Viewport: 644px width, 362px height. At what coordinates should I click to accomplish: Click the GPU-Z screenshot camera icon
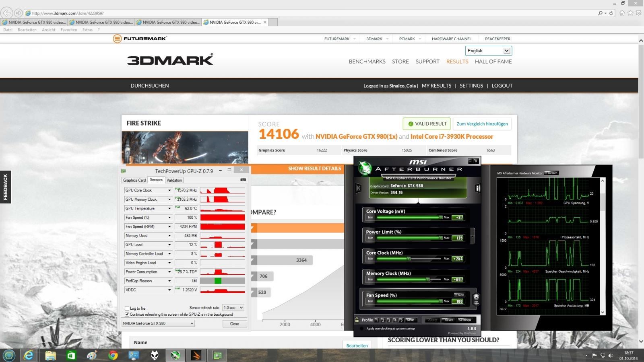point(243,180)
